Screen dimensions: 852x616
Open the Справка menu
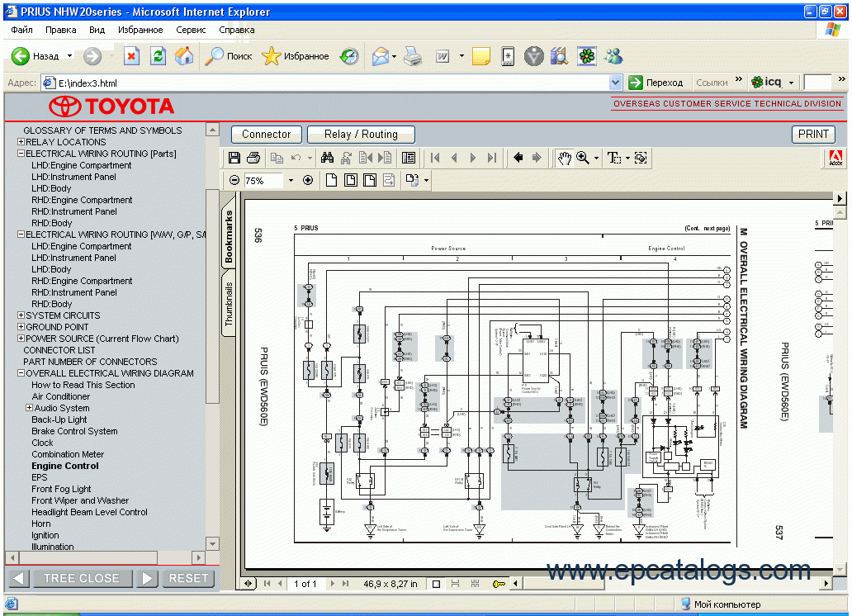236,30
